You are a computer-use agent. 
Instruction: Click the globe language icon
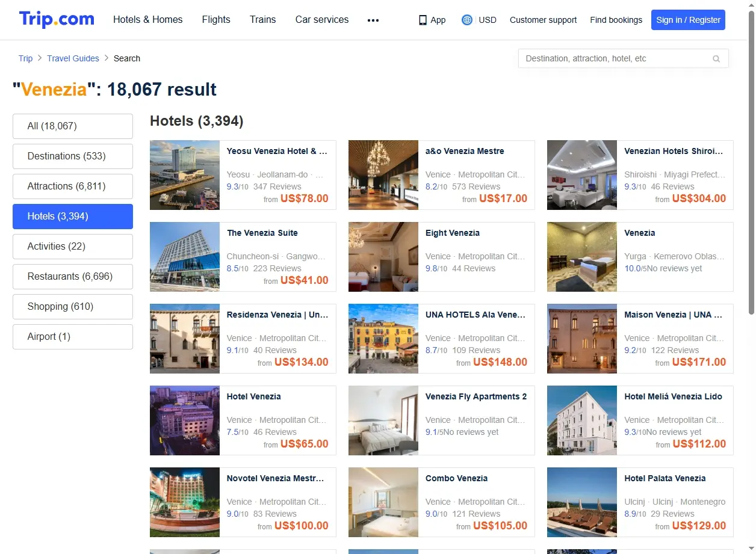(x=466, y=20)
